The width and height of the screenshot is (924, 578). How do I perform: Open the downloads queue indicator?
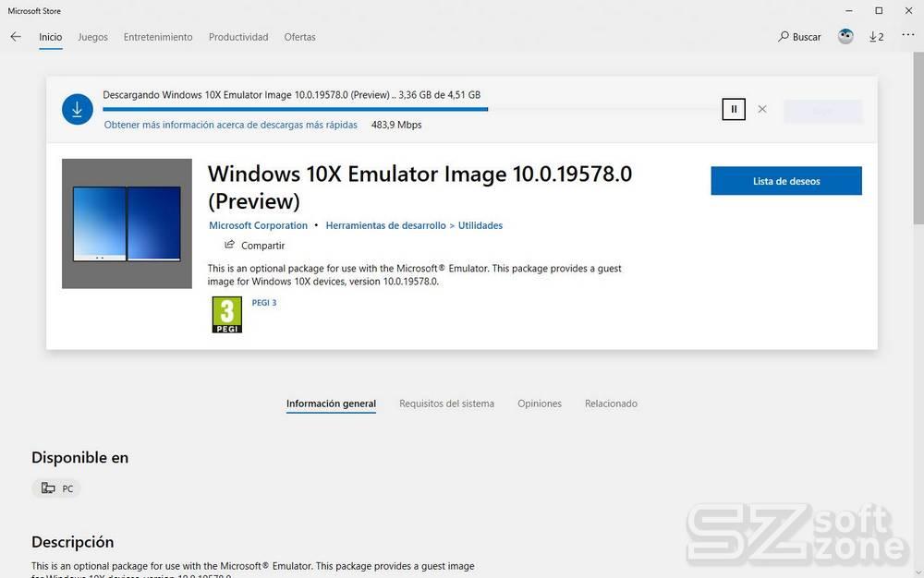point(876,37)
